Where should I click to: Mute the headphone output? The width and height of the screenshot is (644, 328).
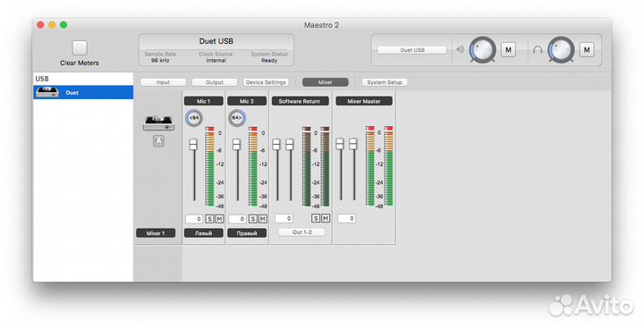coord(587,50)
